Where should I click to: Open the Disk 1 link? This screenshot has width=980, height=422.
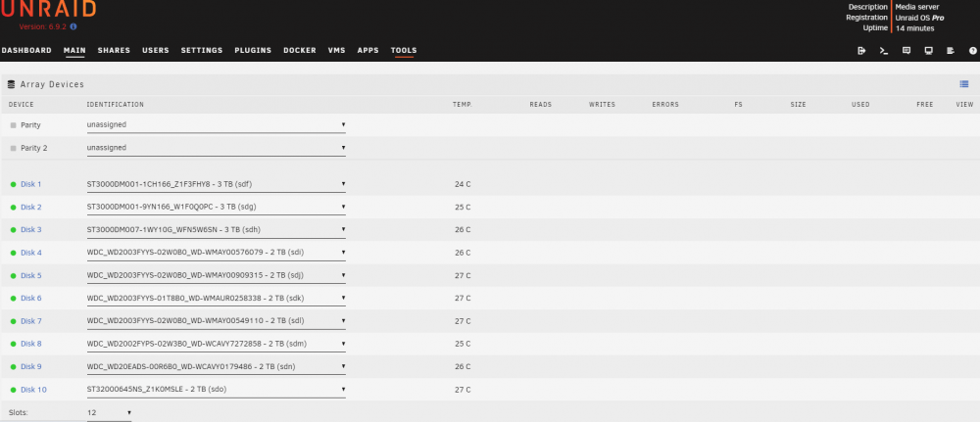[31, 184]
